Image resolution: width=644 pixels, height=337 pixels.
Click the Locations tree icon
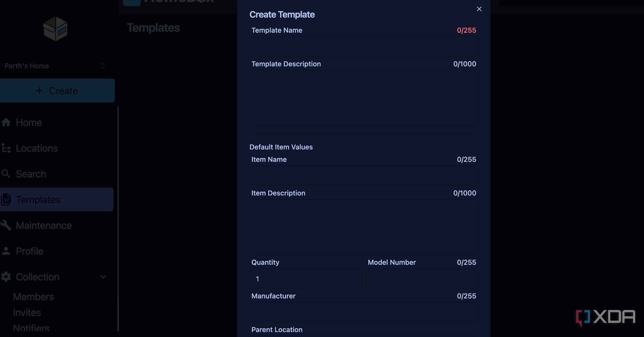tap(6, 148)
